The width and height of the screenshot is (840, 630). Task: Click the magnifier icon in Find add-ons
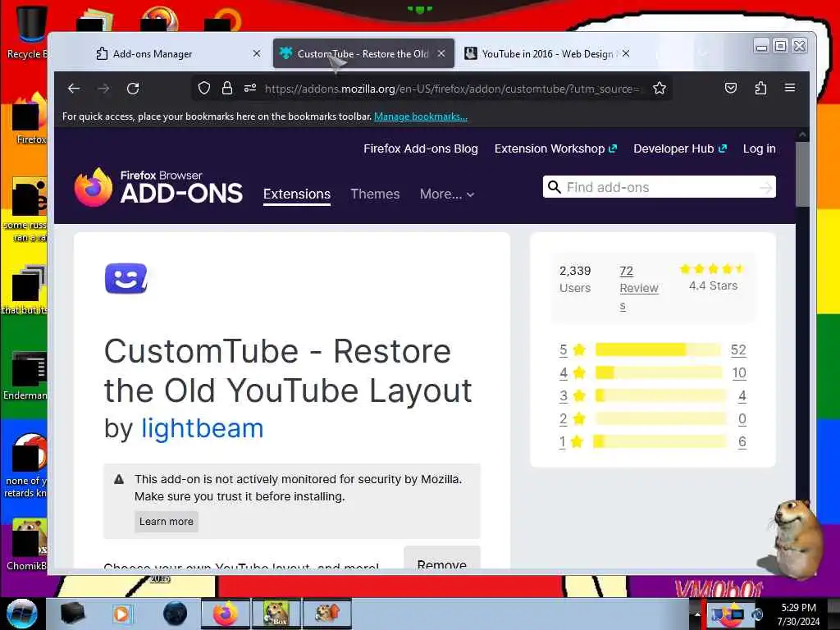click(555, 187)
